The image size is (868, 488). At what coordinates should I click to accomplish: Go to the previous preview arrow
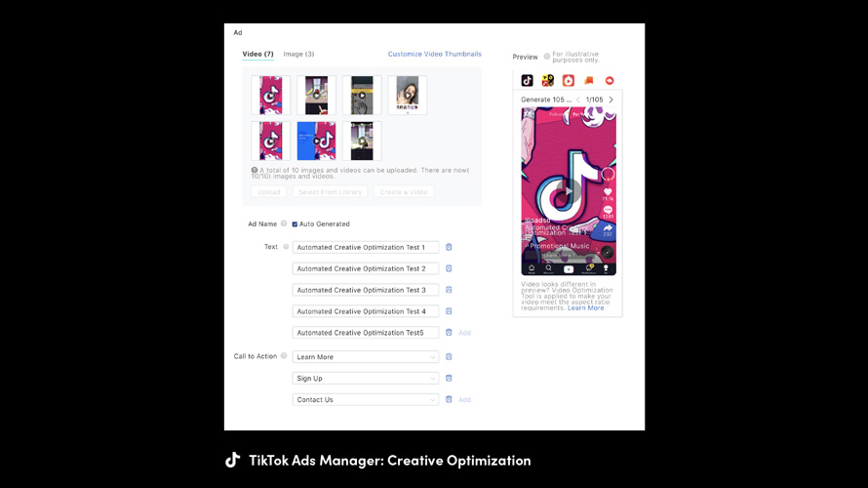click(x=578, y=100)
